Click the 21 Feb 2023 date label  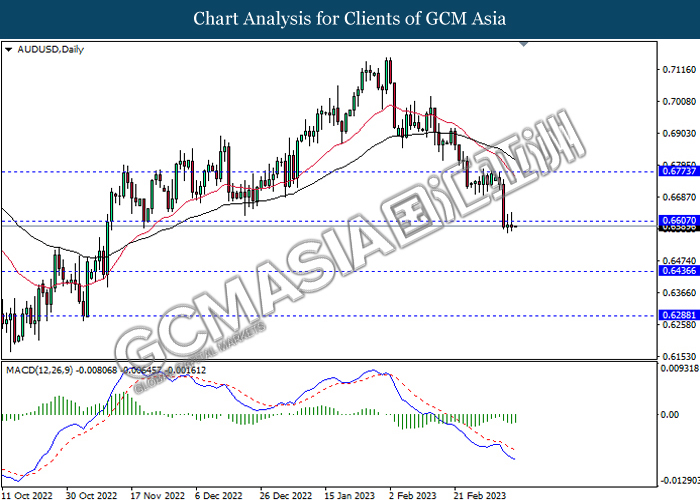click(480, 495)
